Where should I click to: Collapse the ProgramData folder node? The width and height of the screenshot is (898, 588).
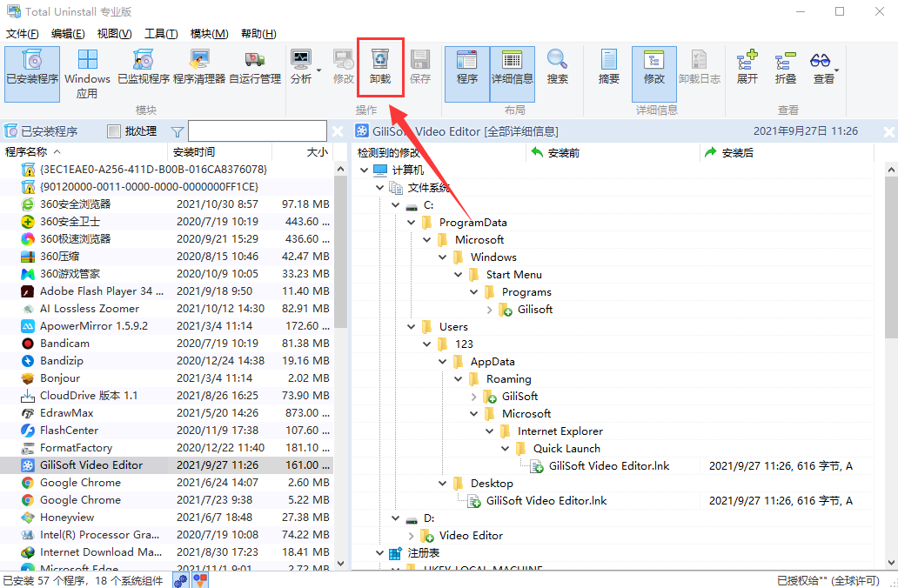(412, 222)
